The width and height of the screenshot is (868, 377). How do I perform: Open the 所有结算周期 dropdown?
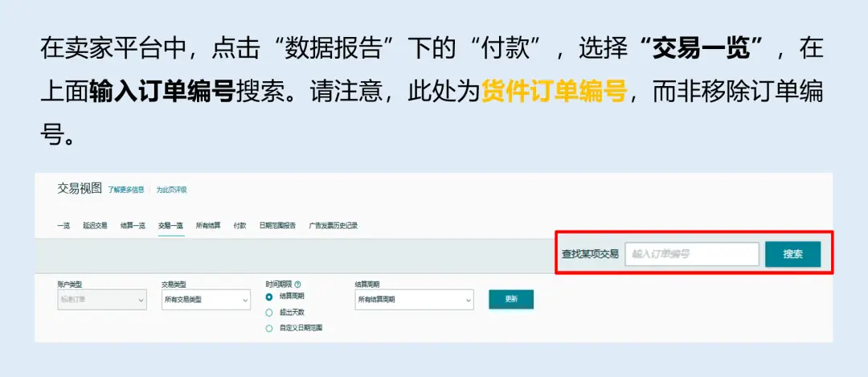[414, 300]
